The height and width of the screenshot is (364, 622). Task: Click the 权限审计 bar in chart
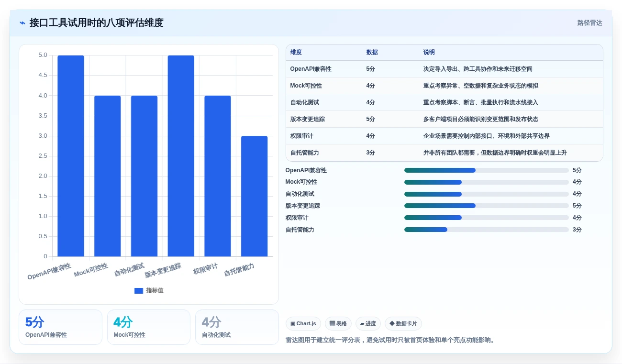tap(218, 176)
